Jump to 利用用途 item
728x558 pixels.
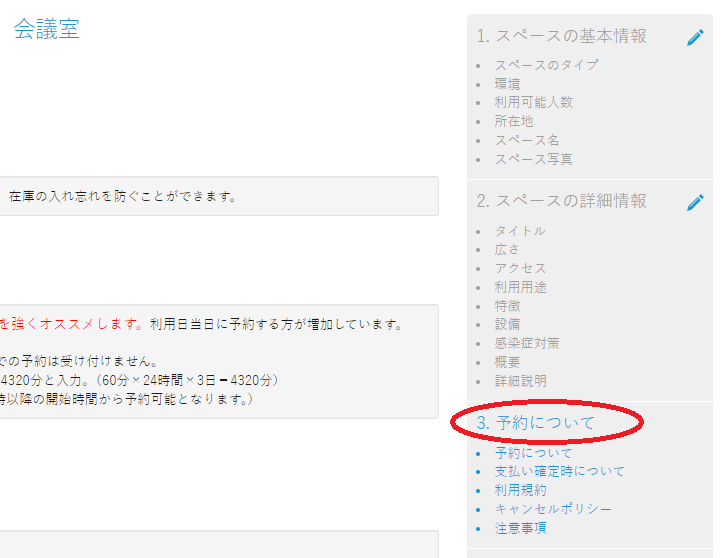[x=520, y=287]
